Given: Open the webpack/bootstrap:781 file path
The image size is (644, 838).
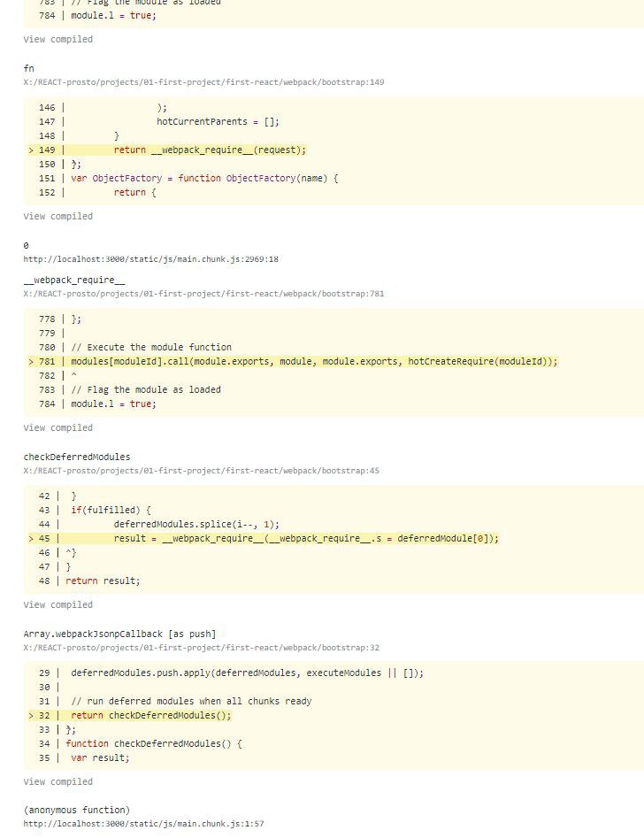Looking at the screenshot, I should 203,294.
